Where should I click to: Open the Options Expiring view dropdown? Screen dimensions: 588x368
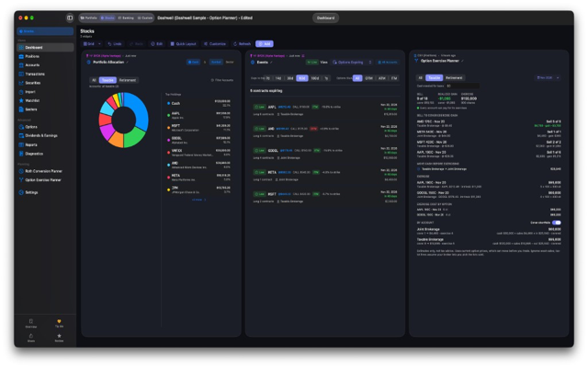[x=352, y=63]
